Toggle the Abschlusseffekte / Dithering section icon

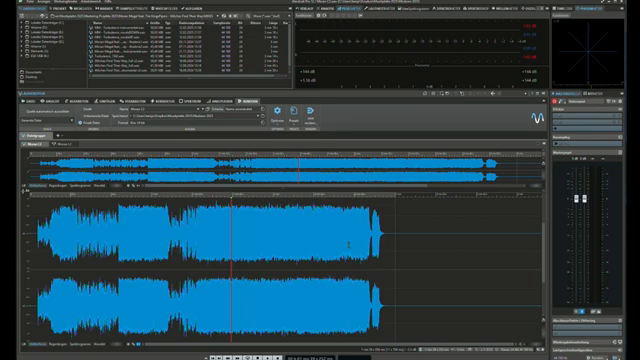click(620, 320)
